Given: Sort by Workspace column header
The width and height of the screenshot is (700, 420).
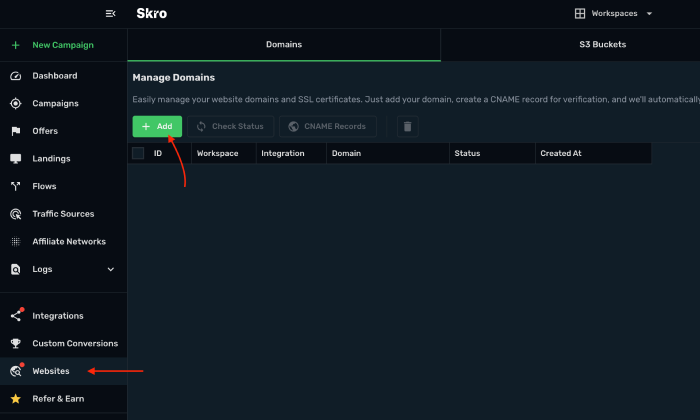Looking at the screenshot, I should coord(217,154).
